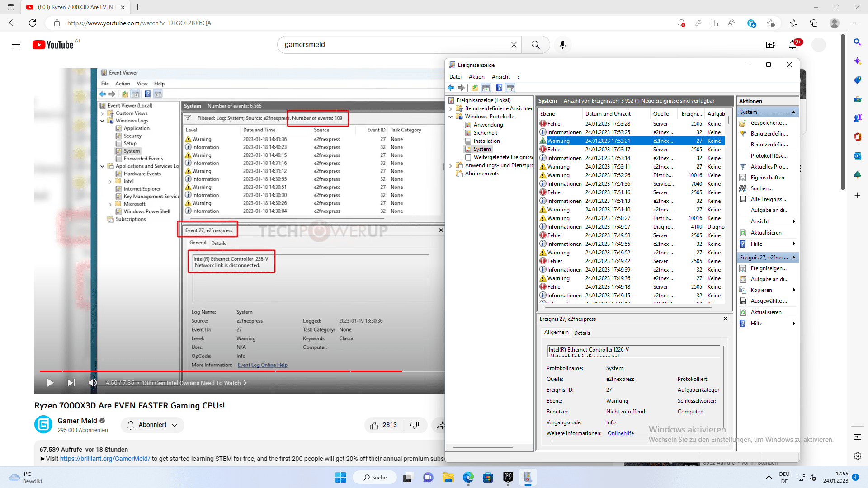The width and height of the screenshot is (868, 488).
Task: Click Aktualisieren under the System actions
Action: coord(766,233)
